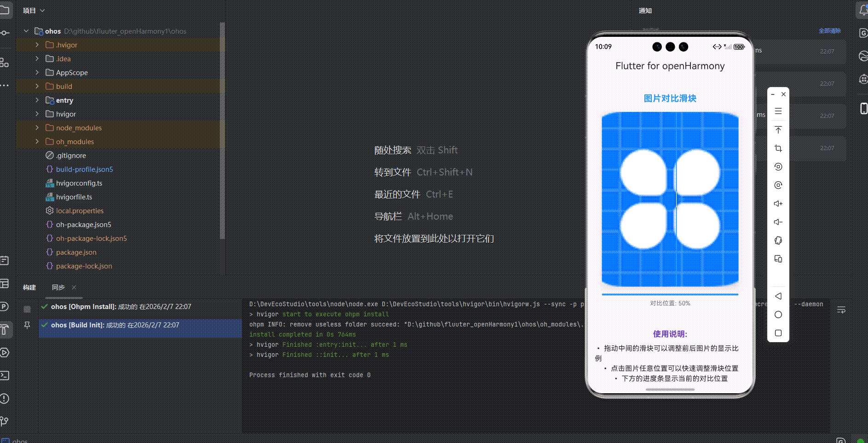The width and height of the screenshot is (868, 443).
Task: Open the Commit tool window icon
Action: tap(4, 33)
